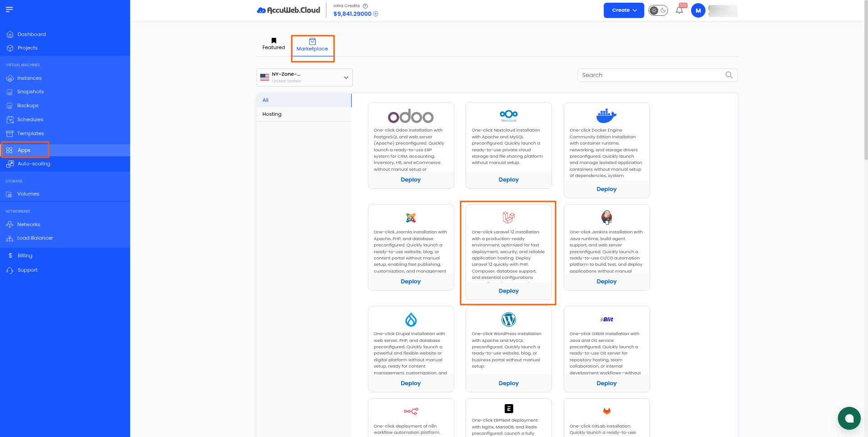Click the Networks sidebar icon
This screenshot has height=437, width=868.
point(9,224)
